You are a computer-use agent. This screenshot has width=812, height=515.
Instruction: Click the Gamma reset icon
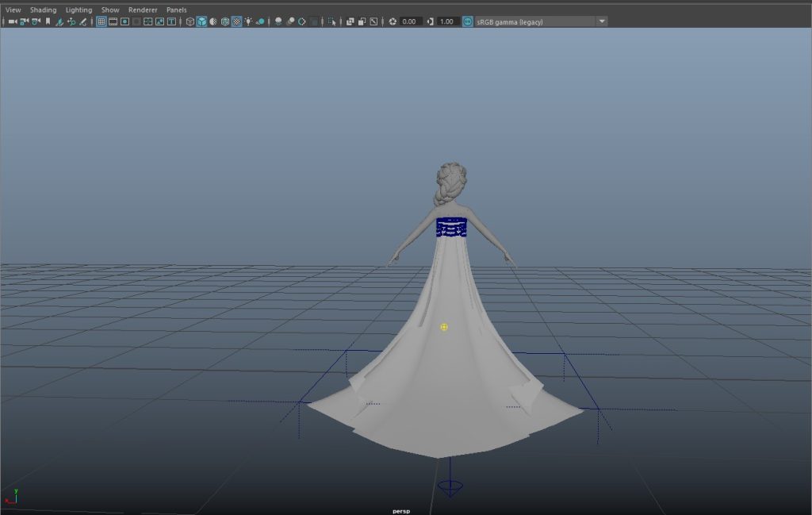pyautogui.click(x=430, y=21)
